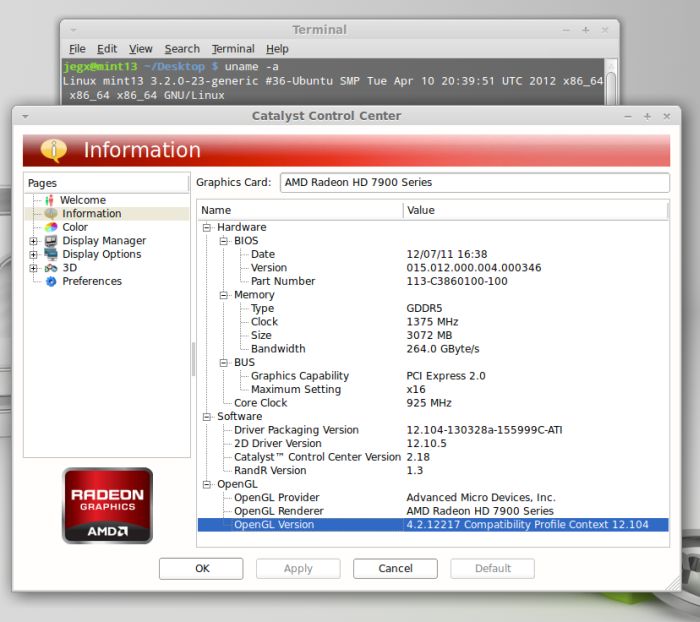Select the Driver Packaging Version row

pyautogui.click(x=433, y=430)
